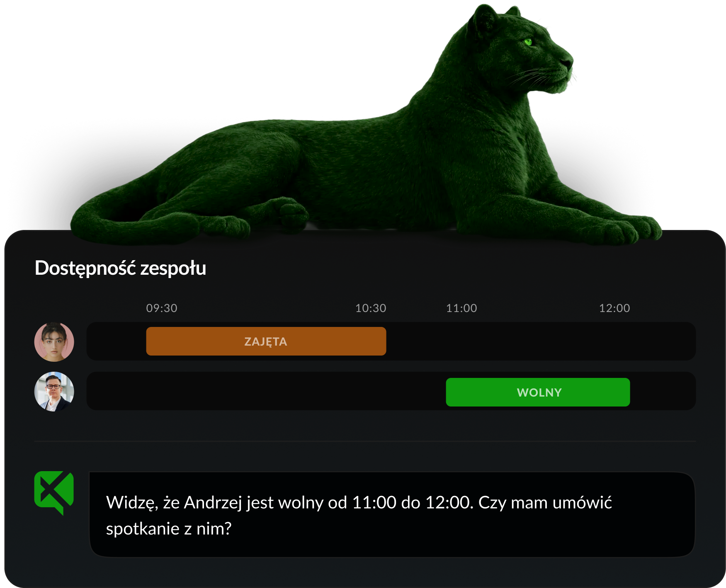Select the man with glasses avatar
726x588 pixels.
click(x=54, y=392)
